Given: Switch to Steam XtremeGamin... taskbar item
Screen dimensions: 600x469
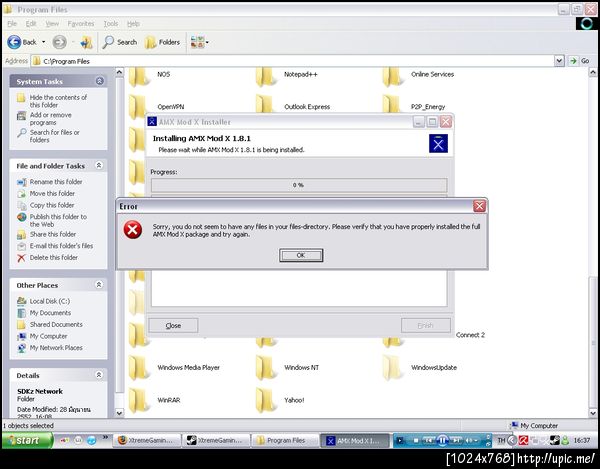Looking at the screenshot, I should pos(215,440).
